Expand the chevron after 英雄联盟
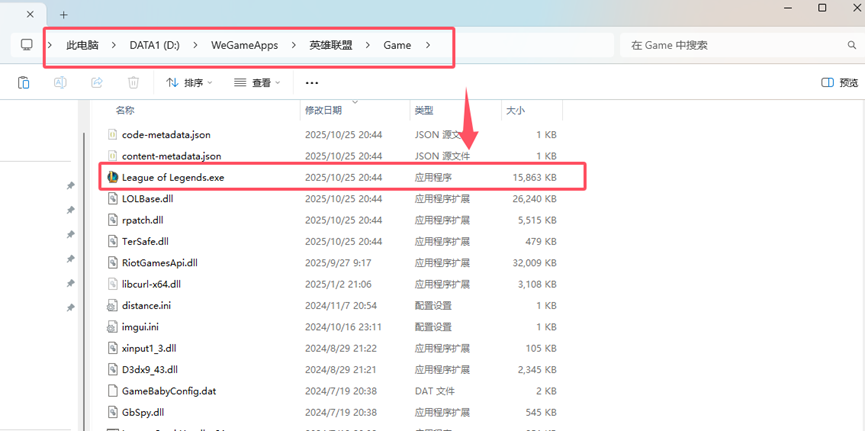The width and height of the screenshot is (865, 431). [x=368, y=45]
